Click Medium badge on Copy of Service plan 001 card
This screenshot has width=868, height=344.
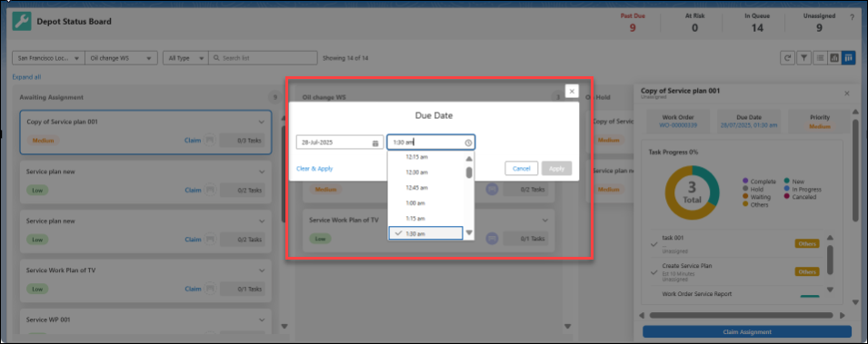click(x=43, y=141)
